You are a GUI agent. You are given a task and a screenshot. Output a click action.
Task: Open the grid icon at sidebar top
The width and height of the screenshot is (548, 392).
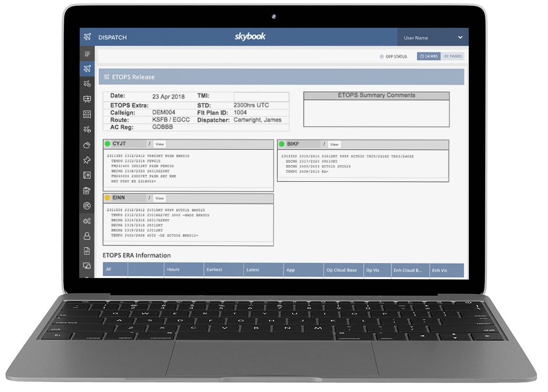pyautogui.click(x=87, y=53)
